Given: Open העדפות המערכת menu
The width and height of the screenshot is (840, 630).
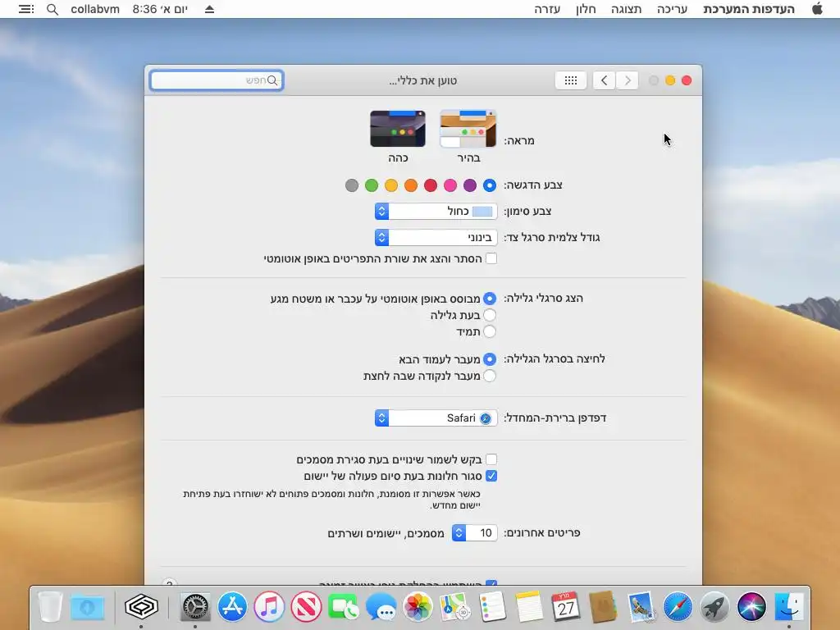Looking at the screenshot, I should click(x=748, y=9).
